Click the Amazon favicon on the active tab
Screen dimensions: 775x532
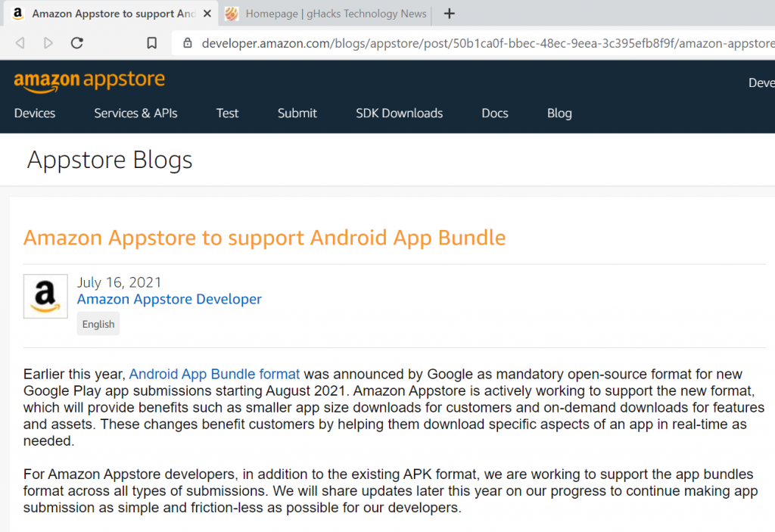point(17,13)
